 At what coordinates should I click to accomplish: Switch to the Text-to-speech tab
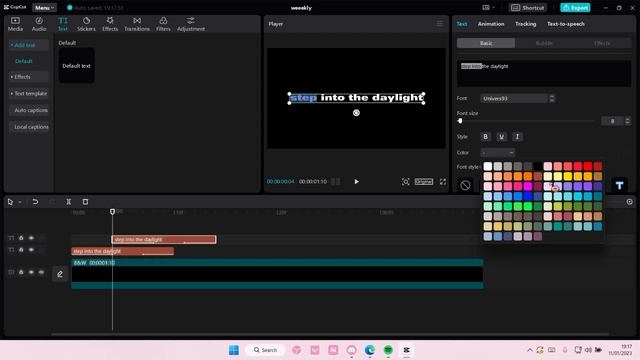click(x=566, y=24)
